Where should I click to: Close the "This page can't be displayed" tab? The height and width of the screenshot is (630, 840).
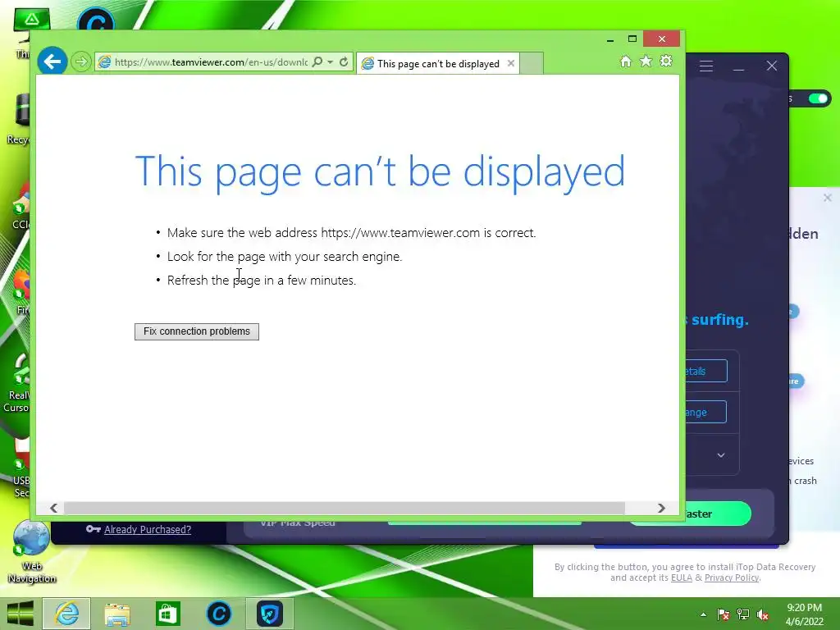(511, 63)
